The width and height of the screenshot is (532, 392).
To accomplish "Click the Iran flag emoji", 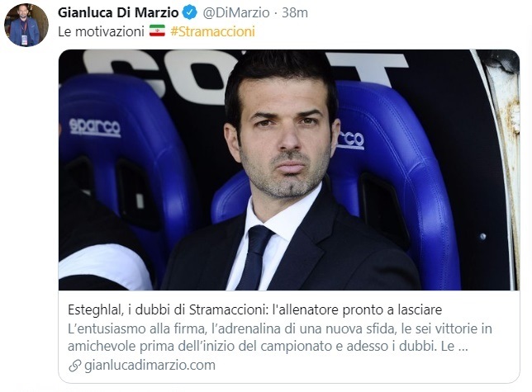I will pos(157,31).
